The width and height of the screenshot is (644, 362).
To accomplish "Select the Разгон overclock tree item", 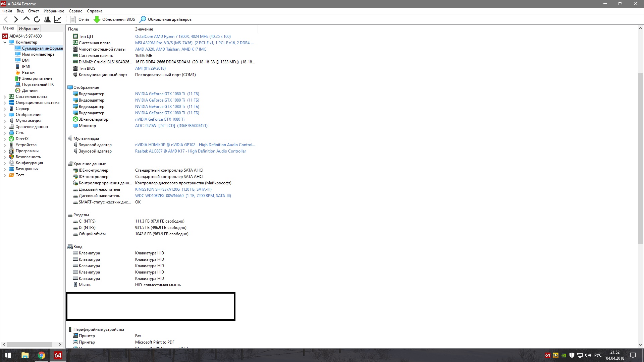I will coord(28,72).
